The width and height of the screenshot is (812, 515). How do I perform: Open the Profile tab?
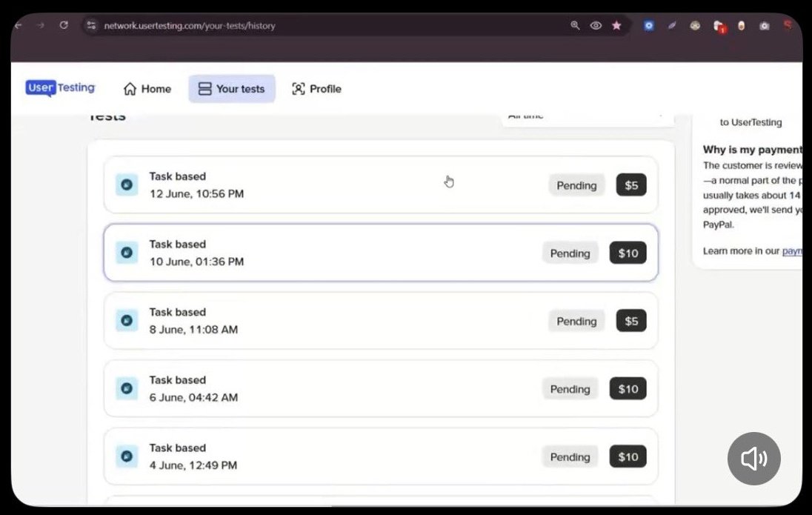[316, 89]
